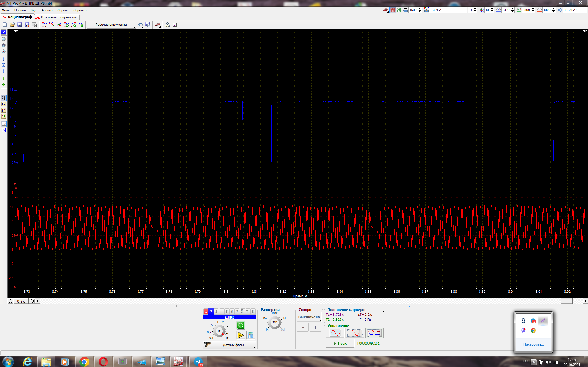The width and height of the screenshot is (588, 367).
Task: Click the channel calculator icon
Action: [250, 335]
